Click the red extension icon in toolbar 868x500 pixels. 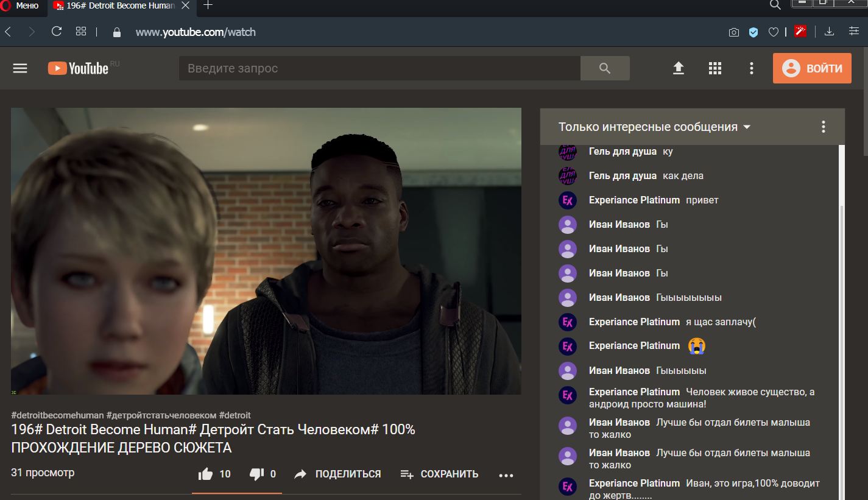tap(800, 31)
